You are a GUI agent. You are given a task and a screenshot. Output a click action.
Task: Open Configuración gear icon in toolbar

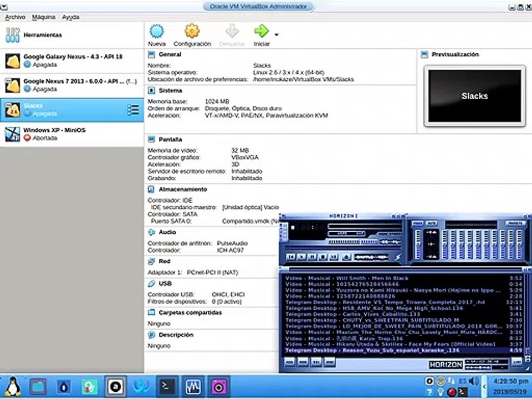click(192, 31)
